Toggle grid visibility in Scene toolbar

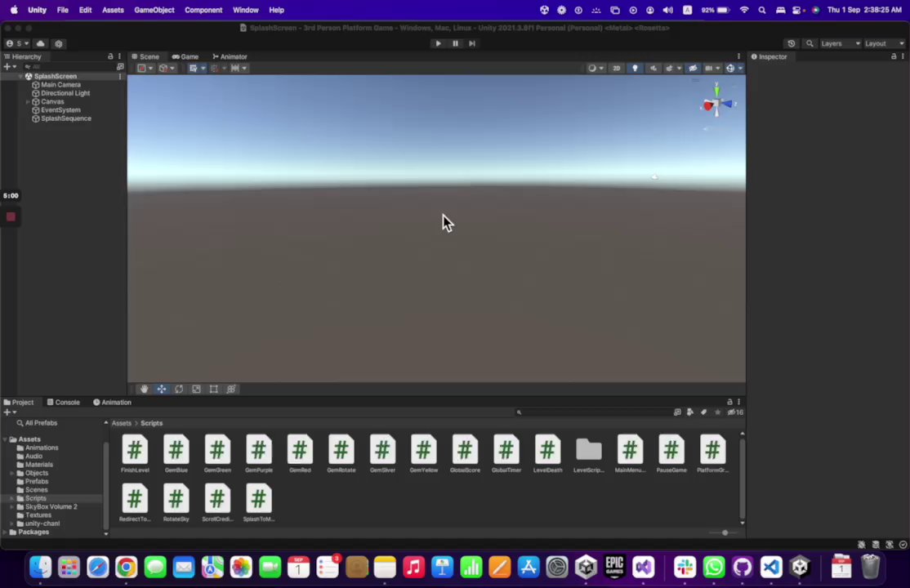[194, 68]
